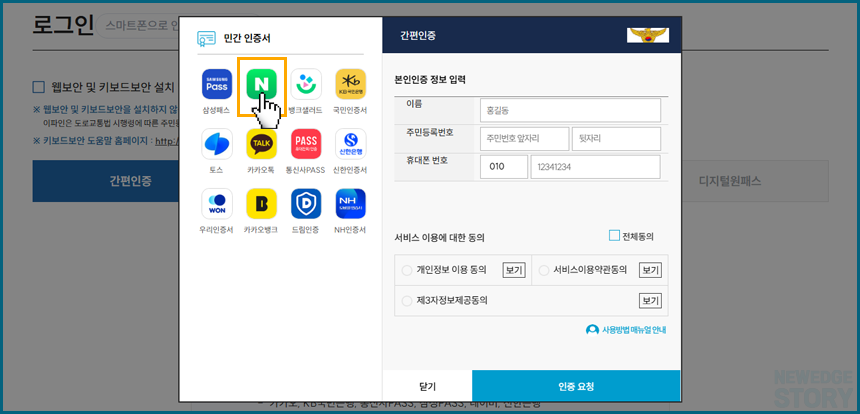Select the 드림인증 shield icon
This screenshot has height=414, width=860.
pyautogui.click(x=306, y=203)
